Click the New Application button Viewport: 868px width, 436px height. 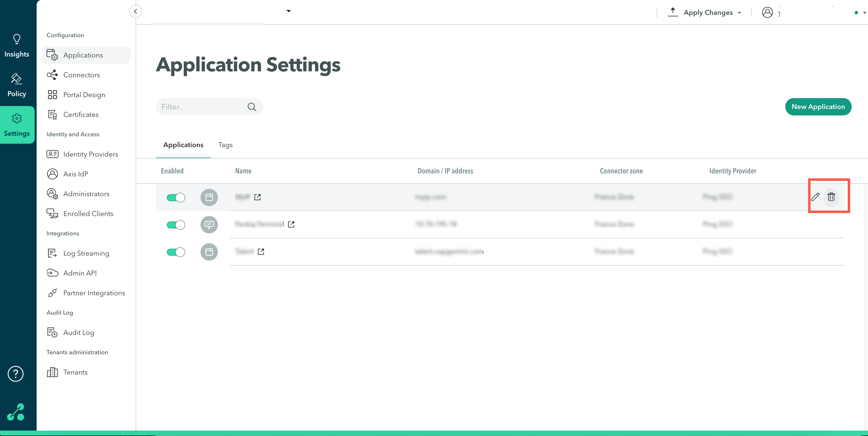tap(818, 107)
